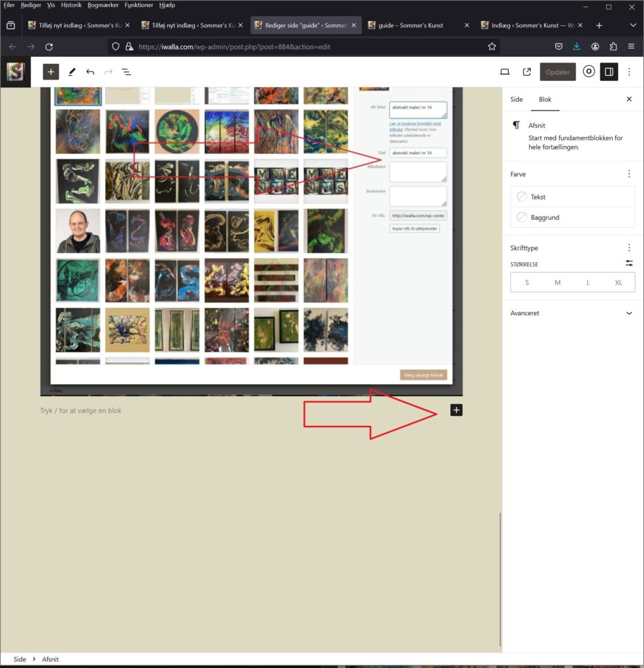Select font size M

click(557, 282)
